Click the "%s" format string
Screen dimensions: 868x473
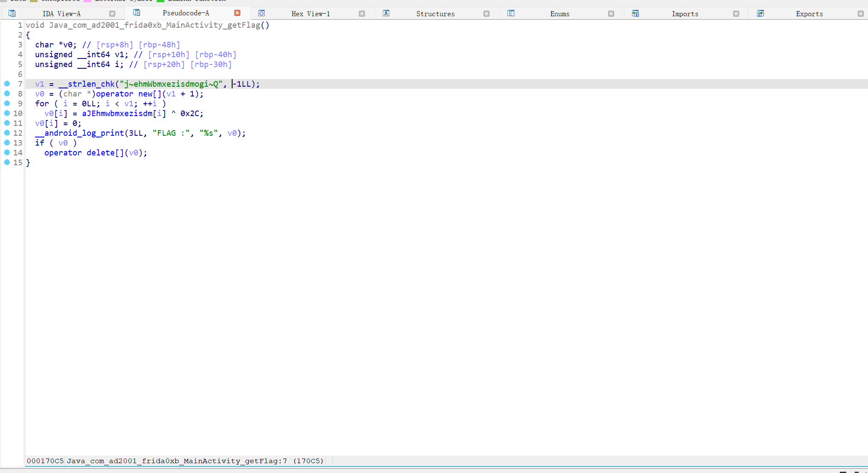(x=209, y=133)
